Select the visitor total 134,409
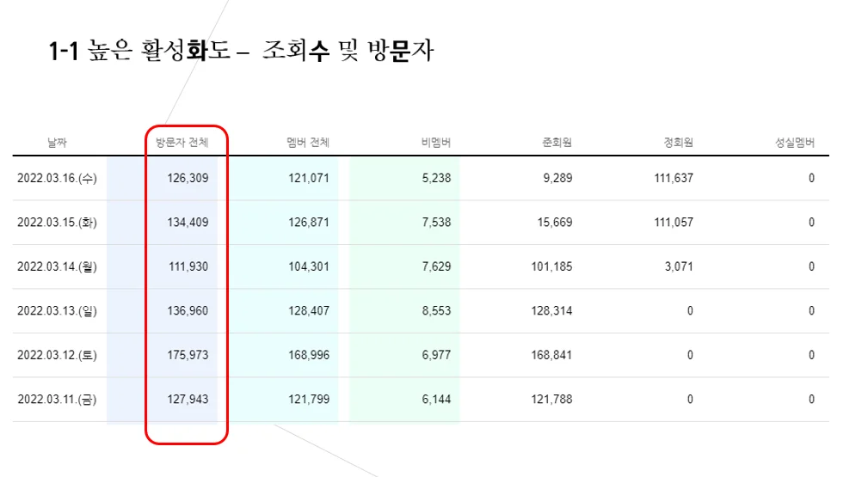This screenshot has height=477, width=868. [188, 223]
